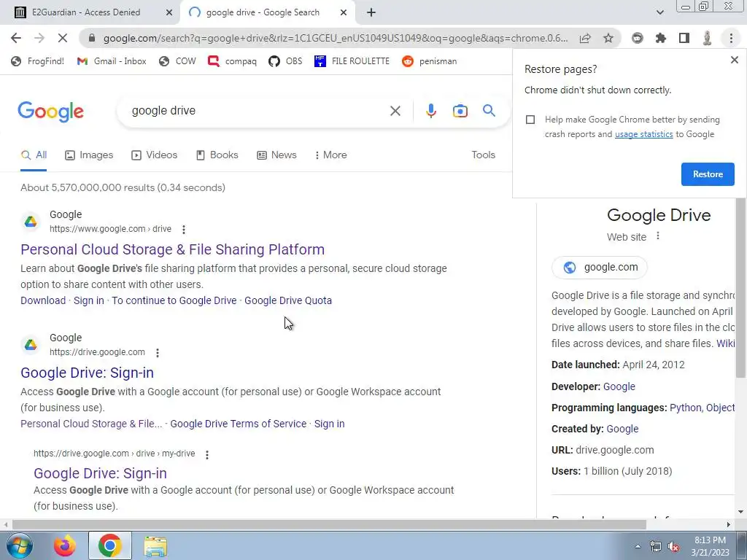Screen dimensions: 747x560
Task: Open Personal Cloud Storage & File Sharing Platform
Action: click(172, 249)
